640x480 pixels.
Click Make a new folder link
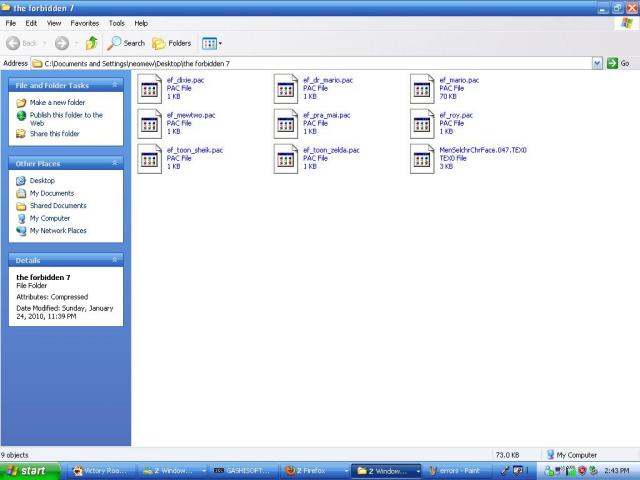(57, 102)
